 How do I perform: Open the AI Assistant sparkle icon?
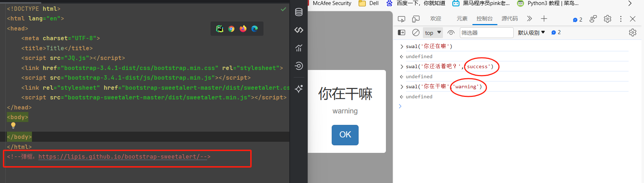[299, 89]
